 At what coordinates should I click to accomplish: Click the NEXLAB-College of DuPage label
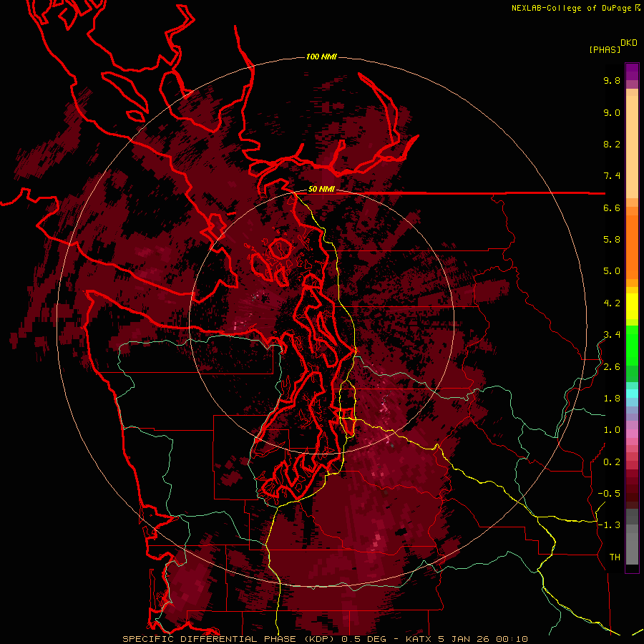click(x=572, y=8)
